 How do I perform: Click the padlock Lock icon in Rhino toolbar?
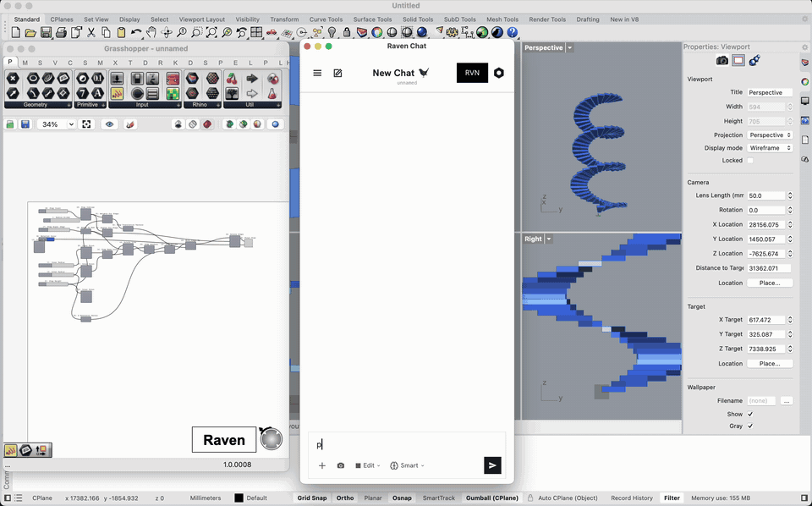tap(347, 33)
